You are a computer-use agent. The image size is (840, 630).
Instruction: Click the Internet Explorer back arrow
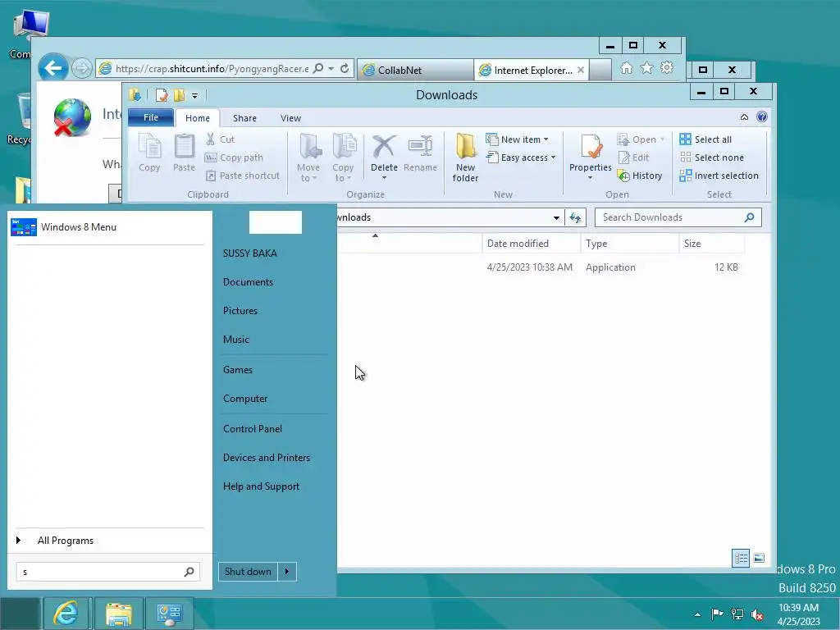point(53,68)
